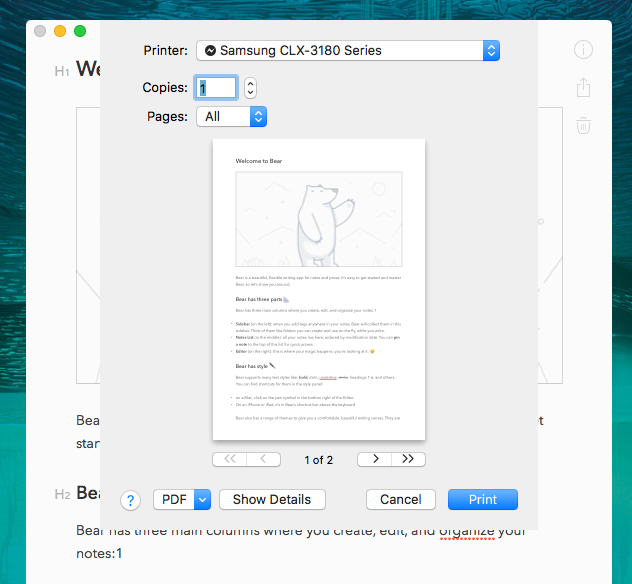Go to previous preview page arrow
632x584 pixels.
pyautogui.click(x=263, y=459)
